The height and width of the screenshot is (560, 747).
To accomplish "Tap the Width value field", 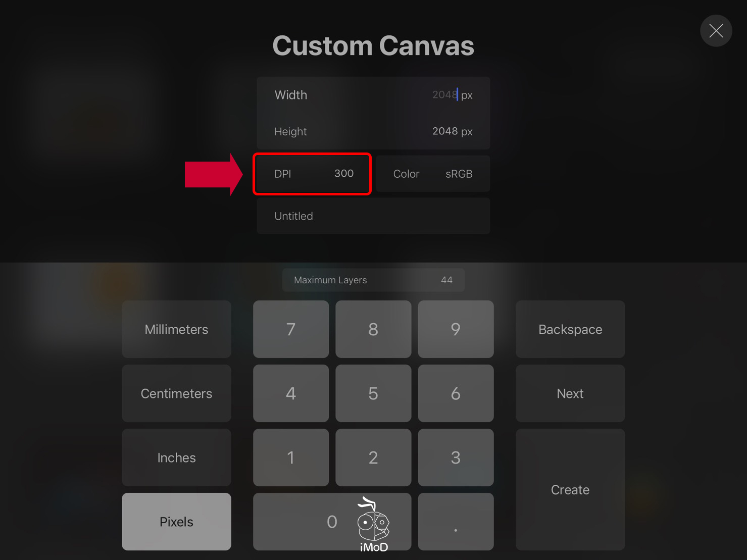I will [373, 95].
